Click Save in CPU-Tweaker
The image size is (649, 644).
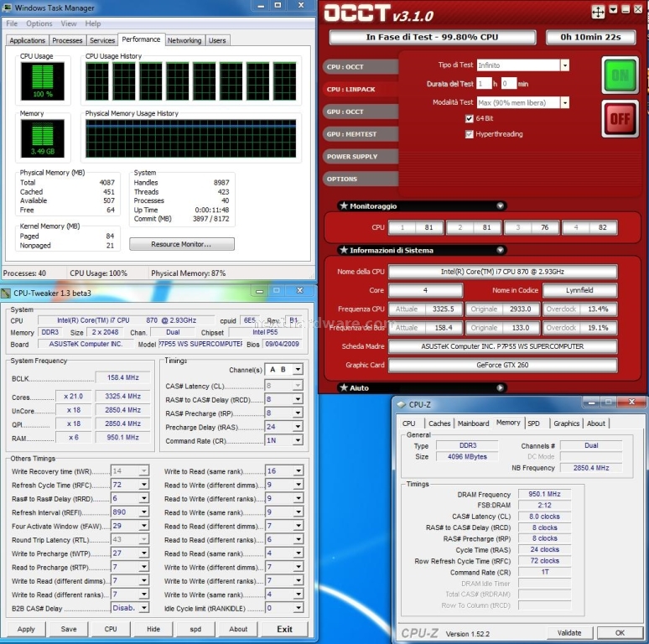(68, 629)
